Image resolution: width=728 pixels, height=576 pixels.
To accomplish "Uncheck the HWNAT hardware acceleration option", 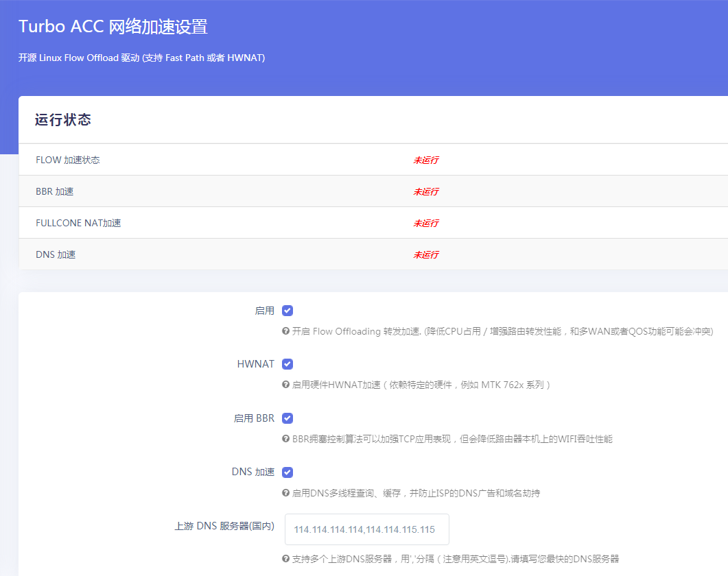I will 287,364.
